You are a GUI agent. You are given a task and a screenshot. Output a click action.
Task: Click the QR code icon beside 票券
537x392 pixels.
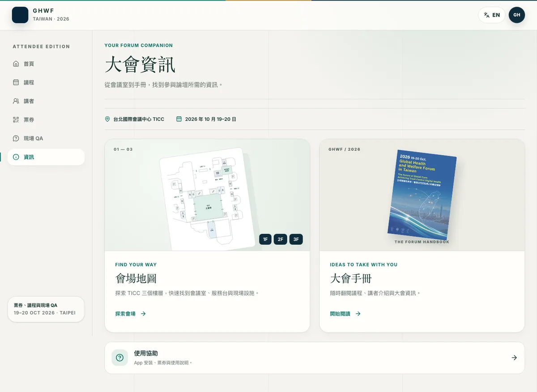(16, 119)
